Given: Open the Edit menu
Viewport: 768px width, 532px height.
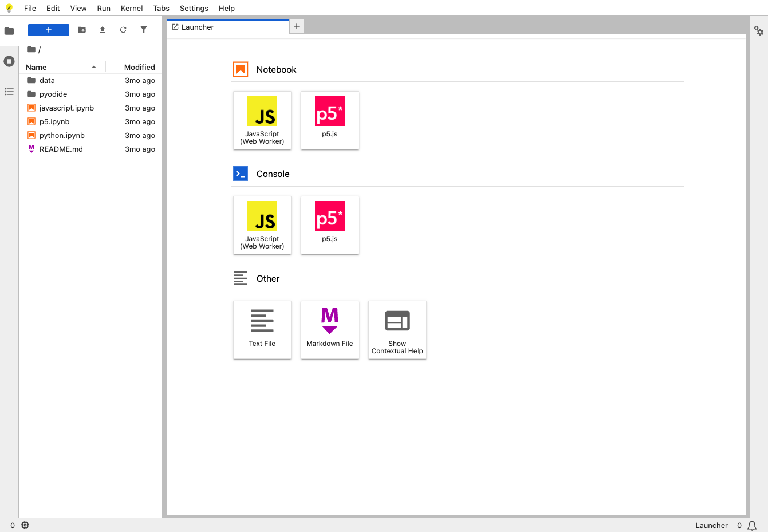Looking at the screenshot, I should click(53, 8).
